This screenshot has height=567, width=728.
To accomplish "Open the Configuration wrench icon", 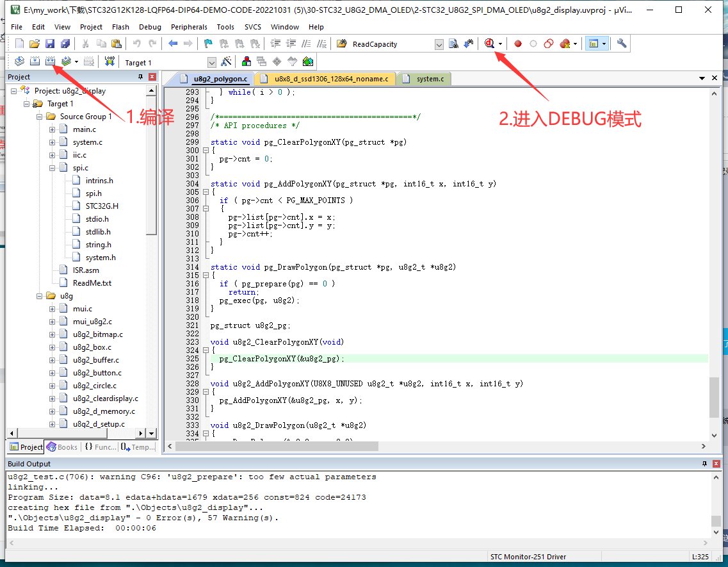I will 622,44.
